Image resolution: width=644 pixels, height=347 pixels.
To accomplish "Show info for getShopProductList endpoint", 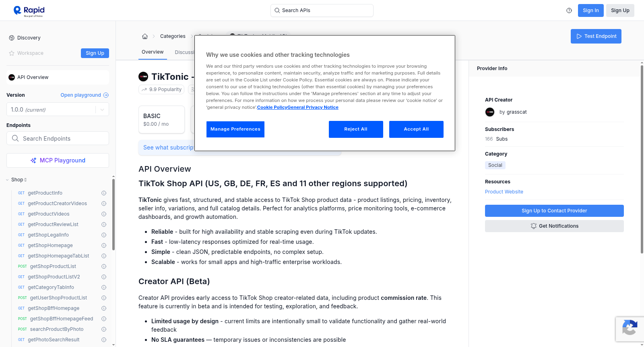I will pos(104,266).
